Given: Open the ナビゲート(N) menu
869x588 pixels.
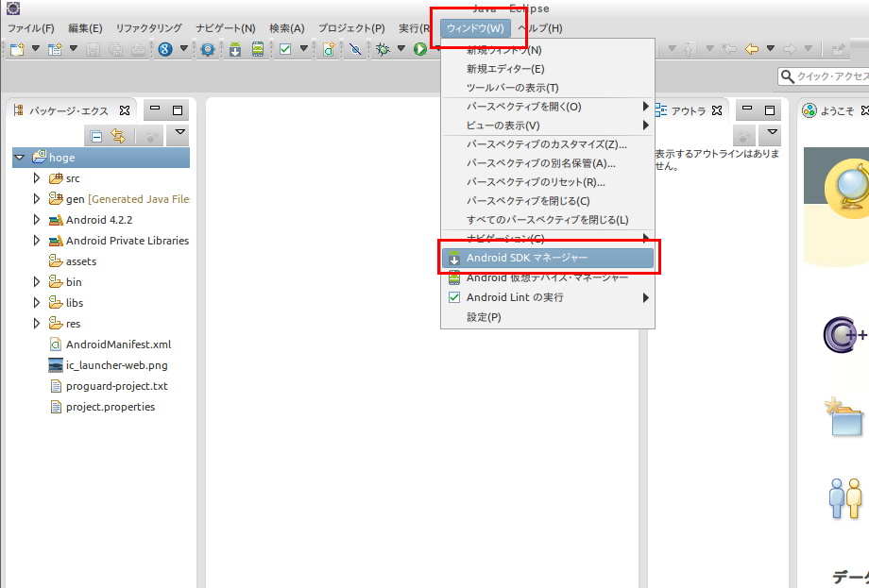Looking at the screenshot, I should tap(226, 28).
